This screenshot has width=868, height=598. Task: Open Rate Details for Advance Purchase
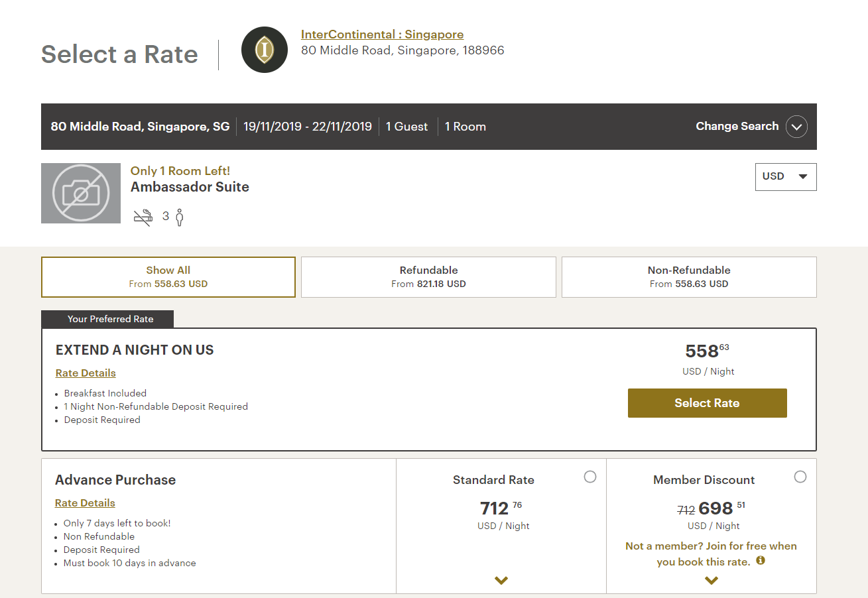click(x=85, y=503)
